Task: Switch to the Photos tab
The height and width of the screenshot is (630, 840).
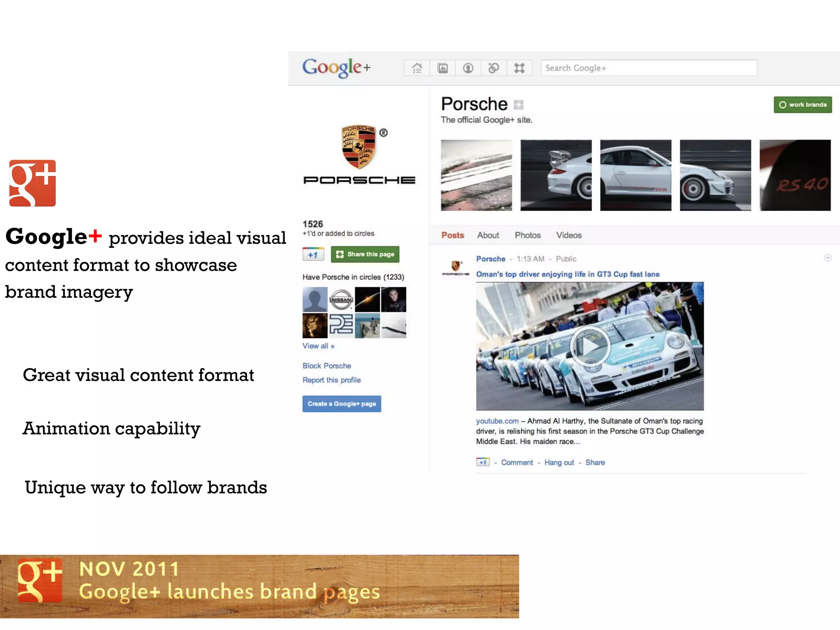Action: tap(527, 235)
